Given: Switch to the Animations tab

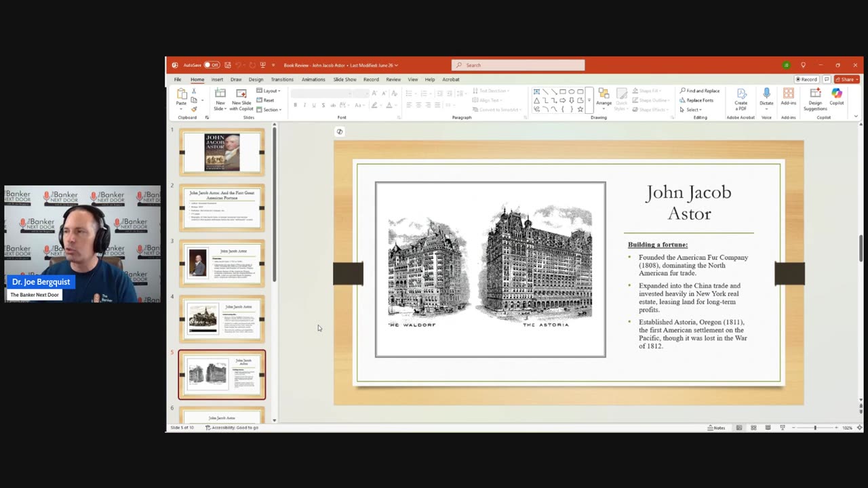Looking at the screenshot, I should click(313, 79).
